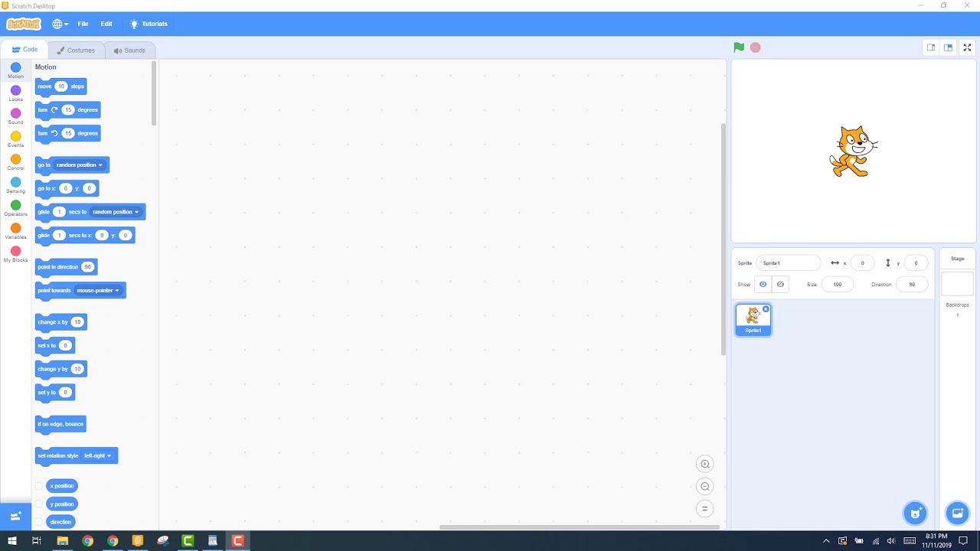Enter full screen stage mode

coord(967,47)
